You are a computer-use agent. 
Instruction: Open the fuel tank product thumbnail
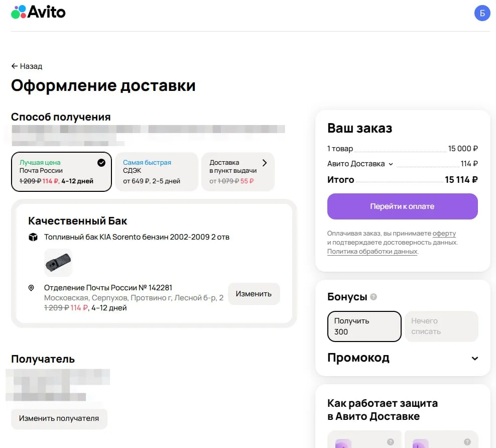(x=58, y=263)
